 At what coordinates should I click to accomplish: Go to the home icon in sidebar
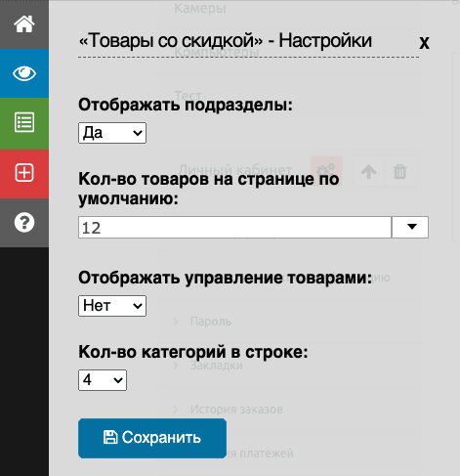point(24,24)
